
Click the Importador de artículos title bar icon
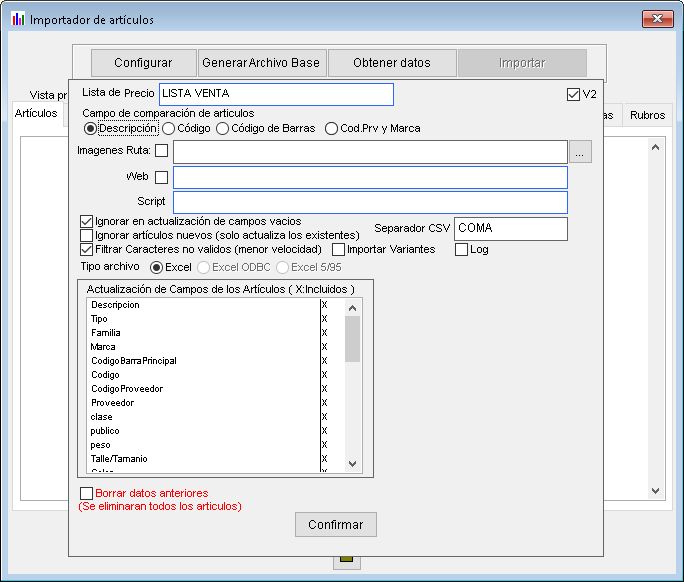click(17, 20)
